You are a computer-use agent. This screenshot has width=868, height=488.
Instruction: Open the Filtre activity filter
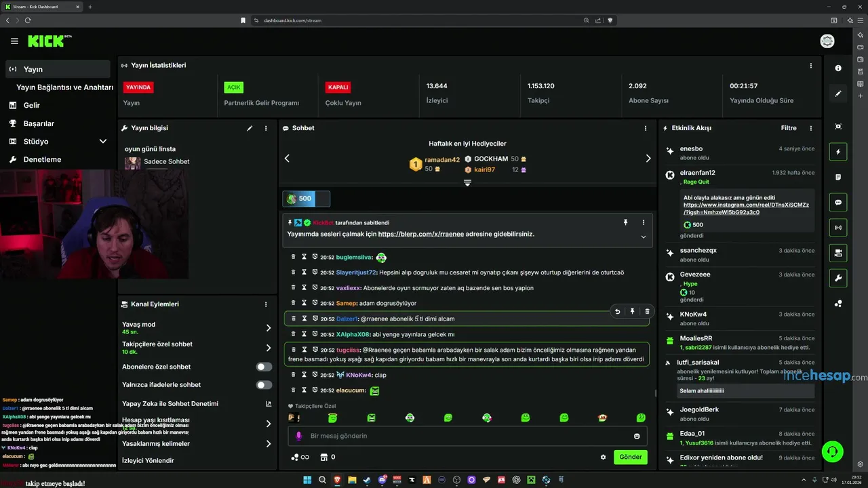[x=789, y=128]
